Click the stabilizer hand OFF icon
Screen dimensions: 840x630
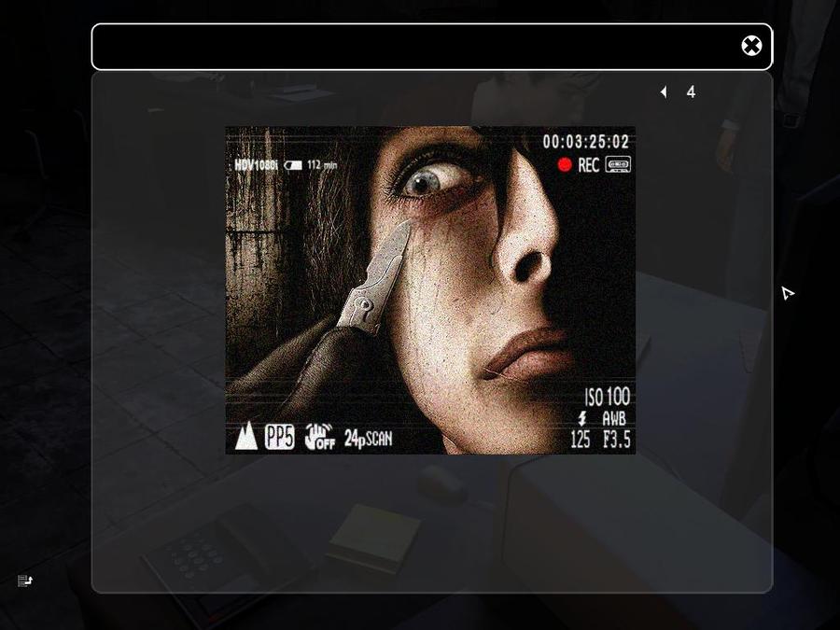pyautogui.click(x=319, y=437)
